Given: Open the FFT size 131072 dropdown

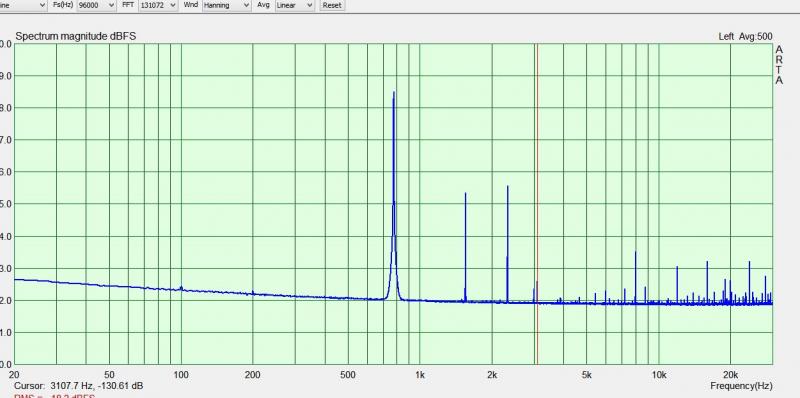Looking at the screenshot, I should click(158, 5).
